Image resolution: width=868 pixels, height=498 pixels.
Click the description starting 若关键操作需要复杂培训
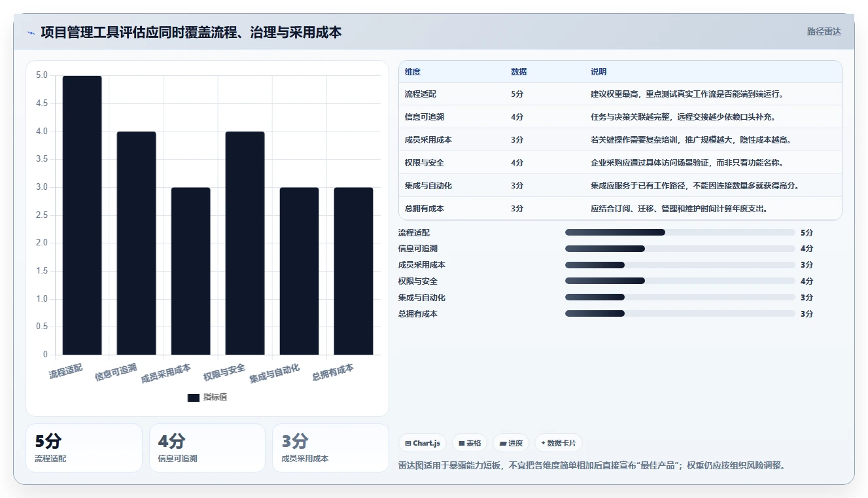691,139
